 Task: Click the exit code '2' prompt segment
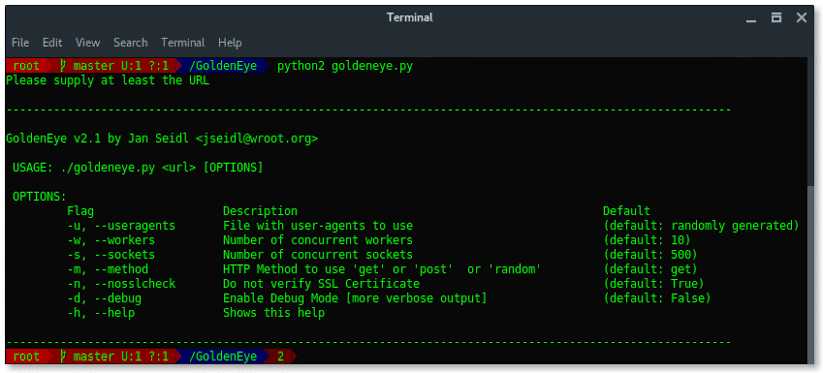coord(281,357)
